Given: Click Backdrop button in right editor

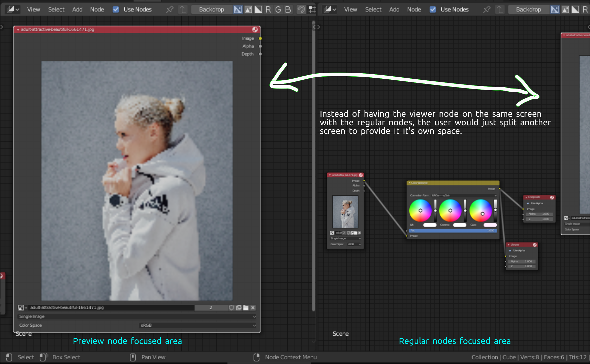Looking at the screenshot, I should (528, 9).
